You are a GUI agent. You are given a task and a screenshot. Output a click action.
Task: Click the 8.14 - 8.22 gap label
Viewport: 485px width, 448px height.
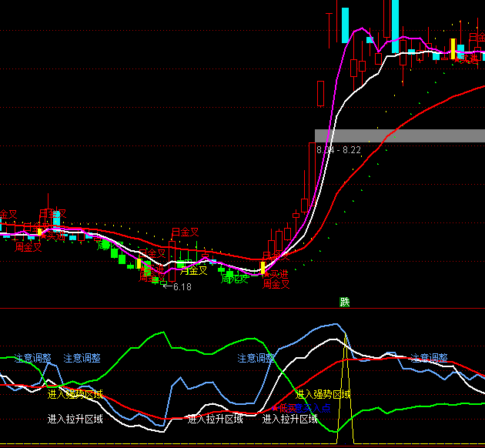(339, 150)
